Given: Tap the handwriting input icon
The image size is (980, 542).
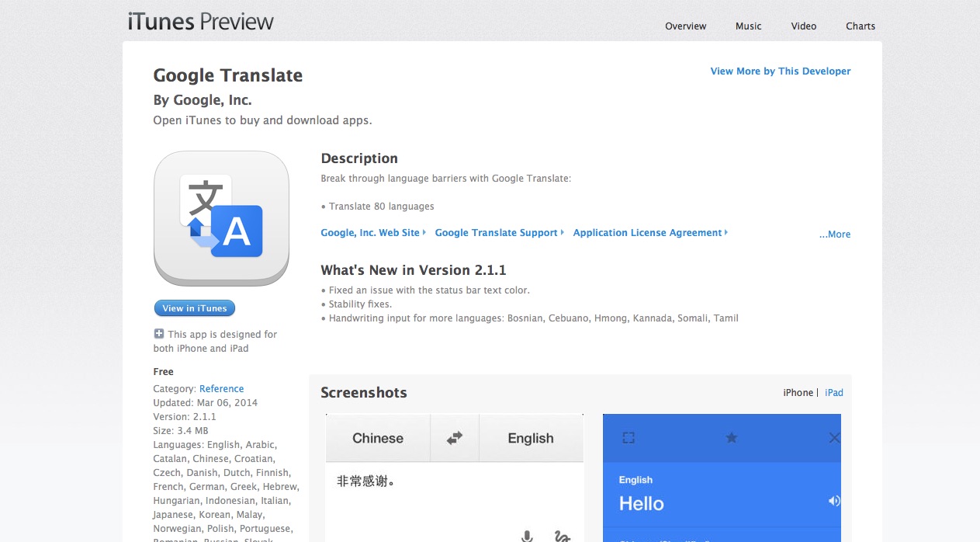Looking at the screenshot, I should [x=563, y=536].
